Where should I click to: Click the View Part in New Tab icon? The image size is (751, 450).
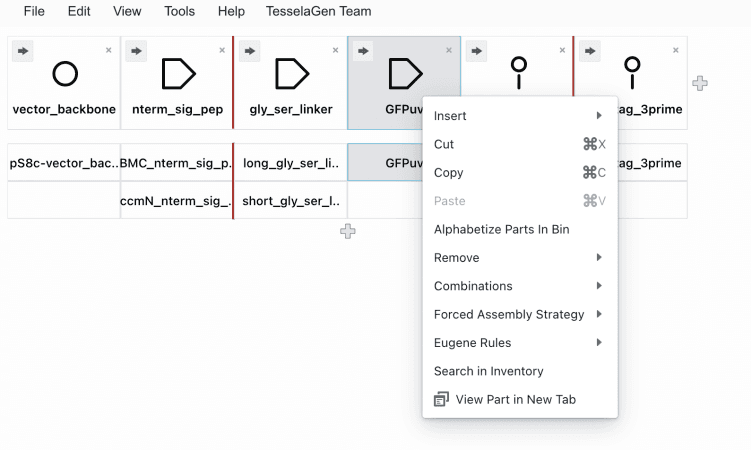pos(441,399)
